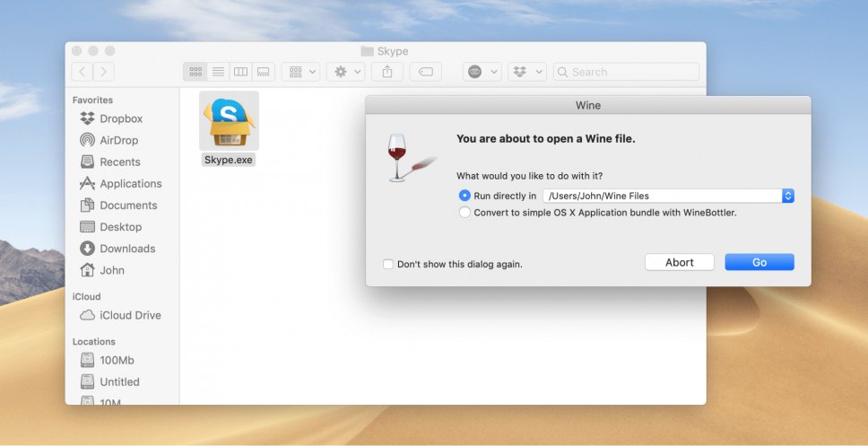The height and width of the screenshot is (446, 868).
Task: Click the Go button
Action: 759,263
